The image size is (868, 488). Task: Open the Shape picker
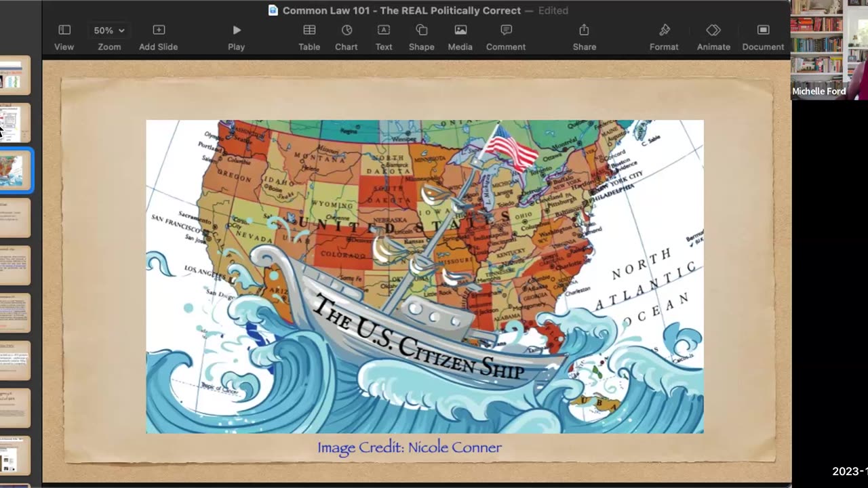pos(421,37)
